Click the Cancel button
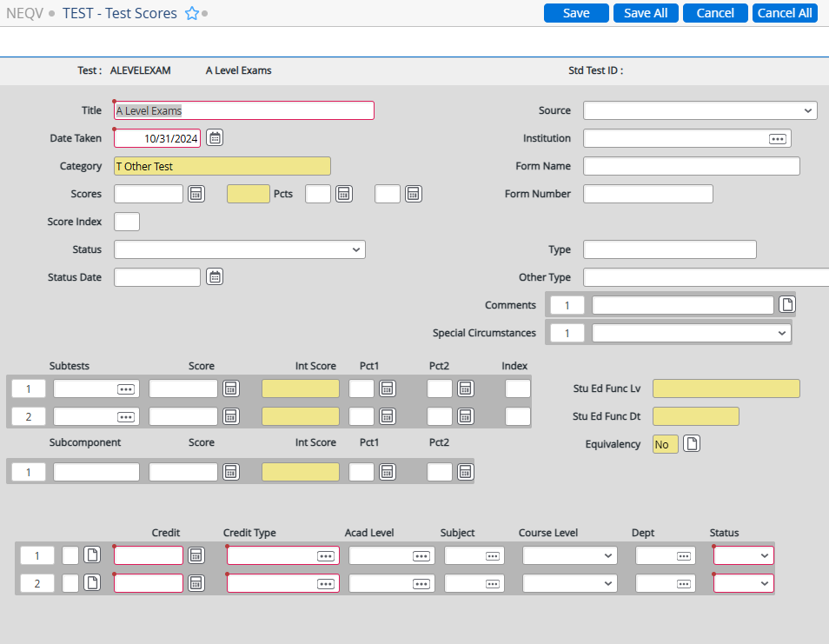Image resolution: width=829 pixels, height=644 pixels. point(715,13)
